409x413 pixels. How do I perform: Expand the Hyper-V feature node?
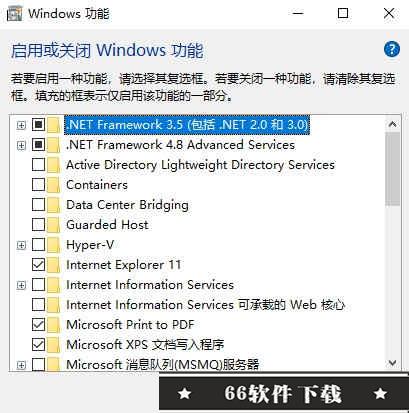(21, 245)
